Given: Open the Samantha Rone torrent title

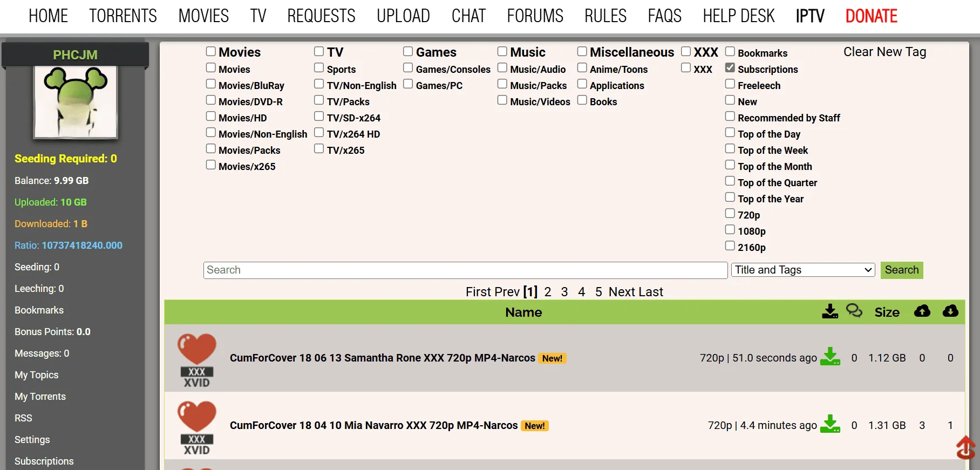Looking at the screenshot, I should pos(383,358).
